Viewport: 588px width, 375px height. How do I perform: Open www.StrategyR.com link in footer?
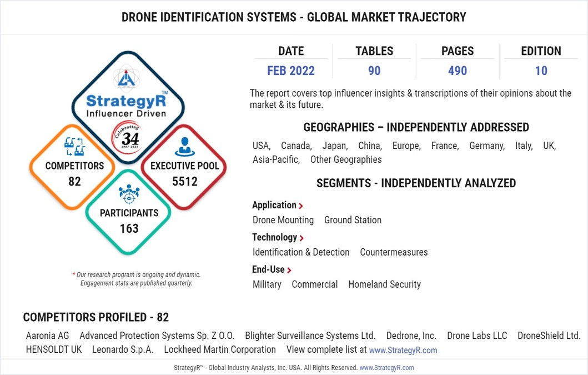click(386, 368)
